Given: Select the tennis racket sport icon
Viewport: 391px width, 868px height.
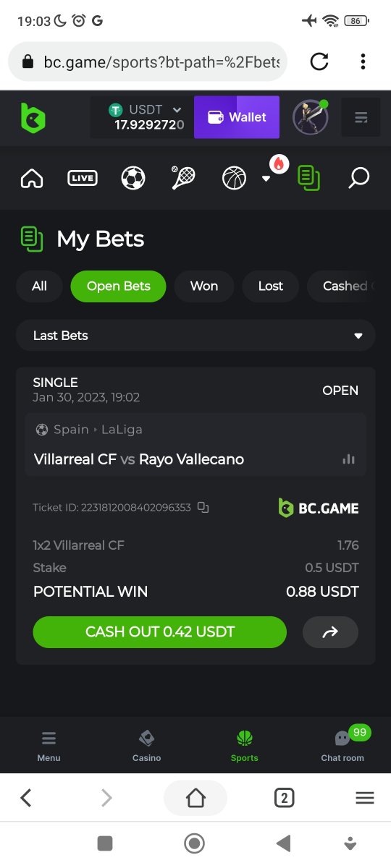Looking at the screenshot, I should coord(183,178).
